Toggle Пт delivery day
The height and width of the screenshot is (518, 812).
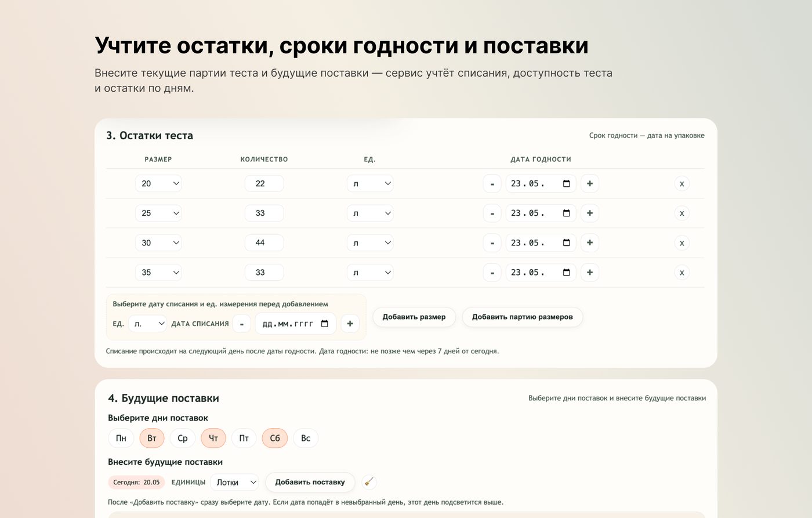click(244, 438)
